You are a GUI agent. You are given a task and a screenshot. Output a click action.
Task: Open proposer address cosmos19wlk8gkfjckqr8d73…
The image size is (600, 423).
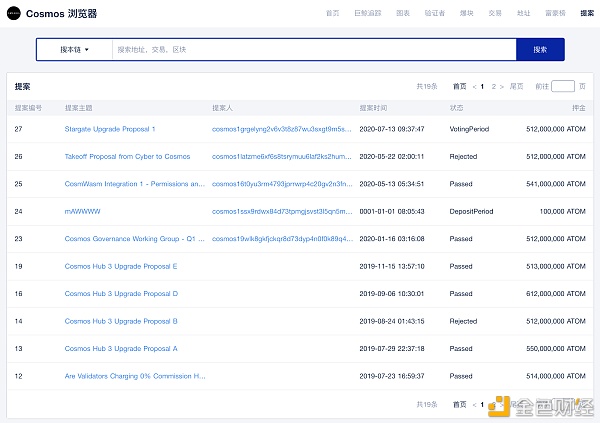282,239
